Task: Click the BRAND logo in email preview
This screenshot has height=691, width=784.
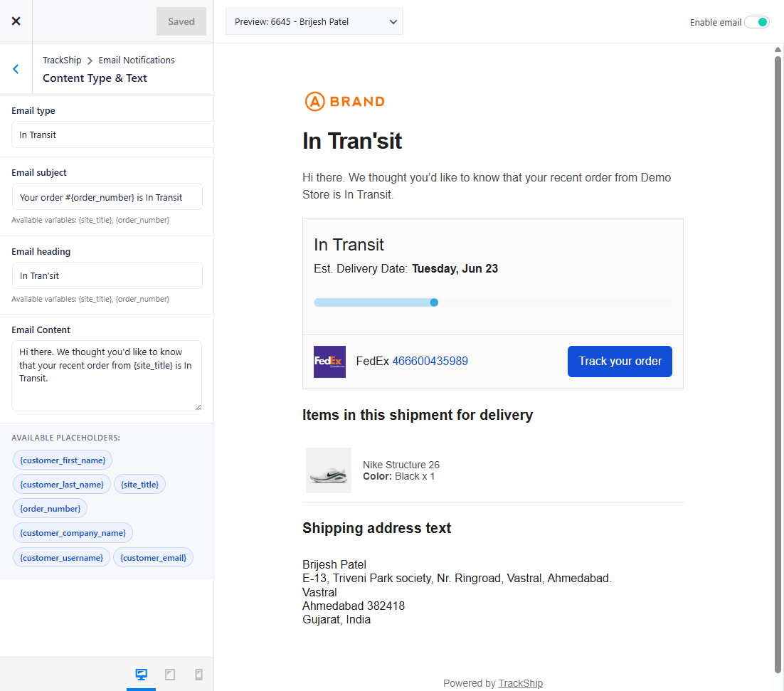Action: click(344, 102)
